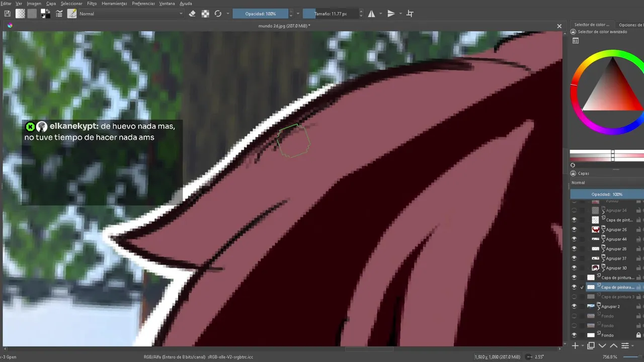Move layer down with down arrow
The image size is (644, 362).
click(x=602, y=345)
